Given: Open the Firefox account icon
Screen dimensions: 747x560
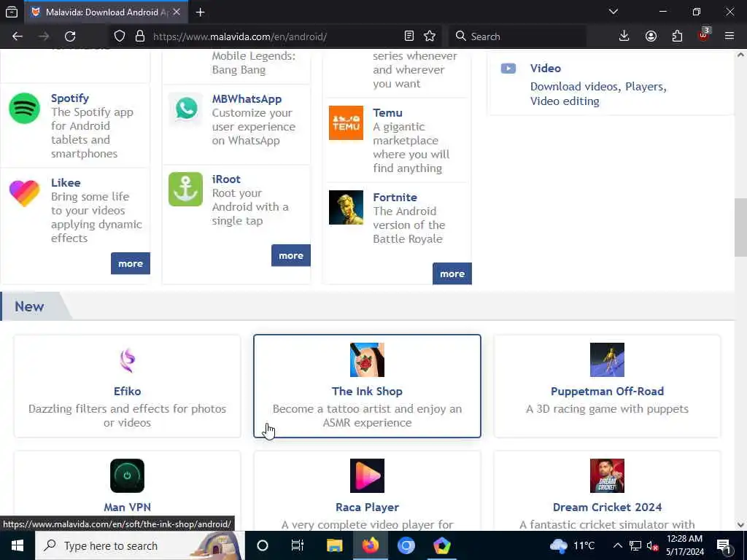Looking at the screenshot, I should coord(651,36).
